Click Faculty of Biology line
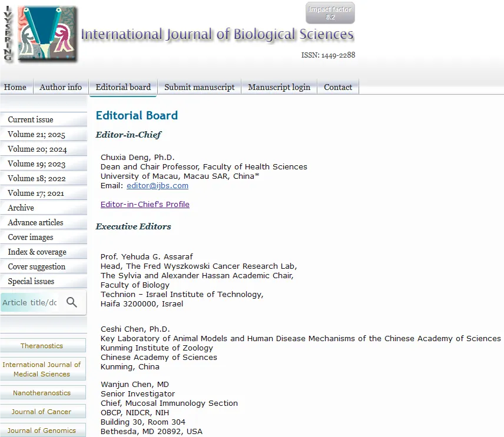504x437 pixels. [135, 285]
